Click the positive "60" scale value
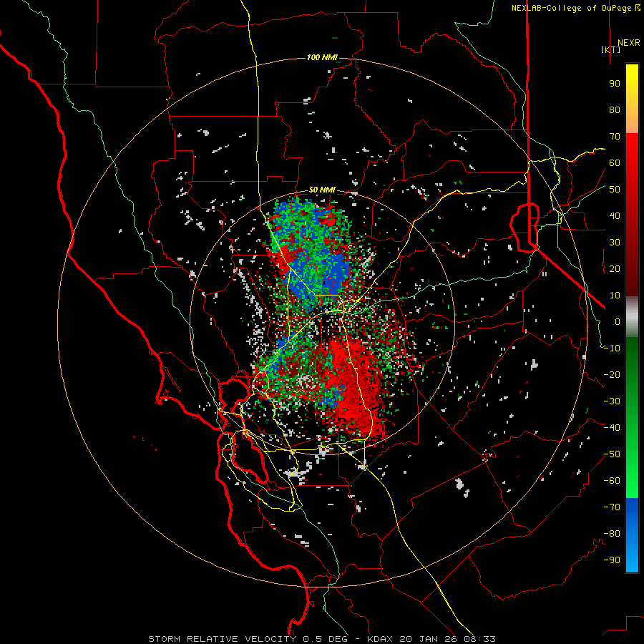Image resolution: width=644 pixels, height=644 pixels. (615, 162)
